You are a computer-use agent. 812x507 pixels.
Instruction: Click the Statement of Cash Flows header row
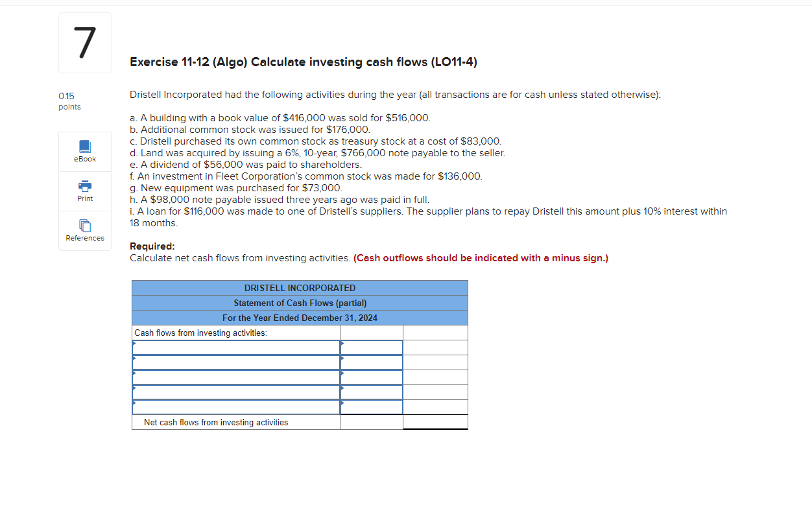pyautogui.click(x=300, y=303)
